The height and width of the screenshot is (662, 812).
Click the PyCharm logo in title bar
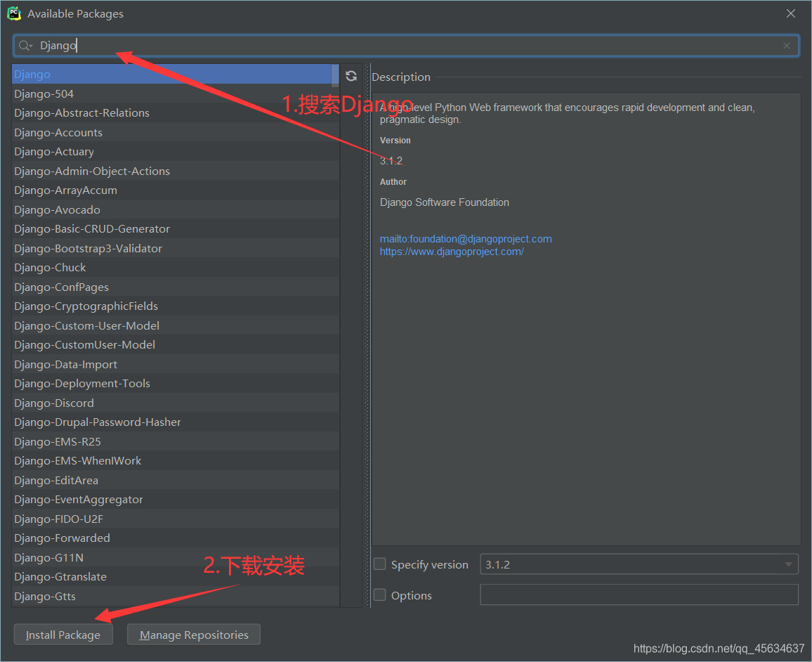14,13
